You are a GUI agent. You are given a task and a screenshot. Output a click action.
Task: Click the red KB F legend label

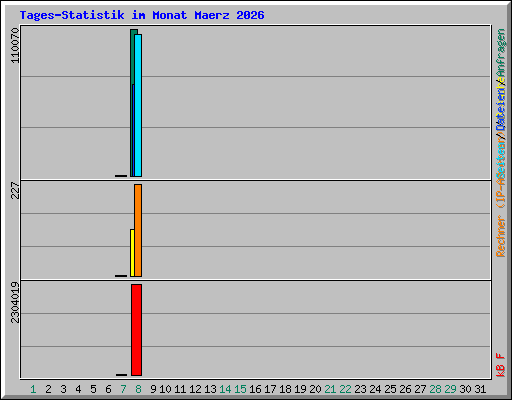[x=501, y=365]
